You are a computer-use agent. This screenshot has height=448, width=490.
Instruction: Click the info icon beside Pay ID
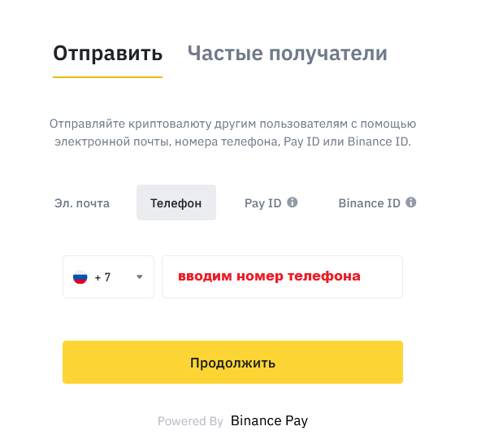tap(293, 202)
